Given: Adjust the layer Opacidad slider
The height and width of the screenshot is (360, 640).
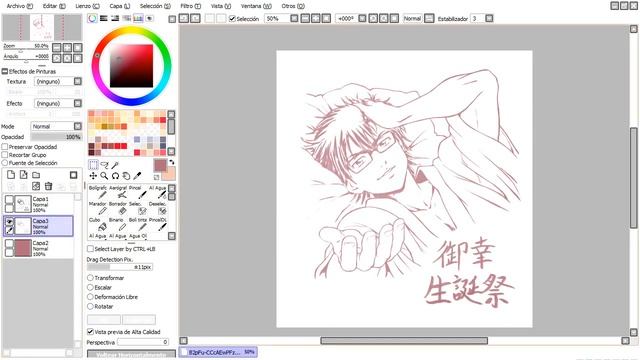Looking at the screenshot, I should [56, 137].
